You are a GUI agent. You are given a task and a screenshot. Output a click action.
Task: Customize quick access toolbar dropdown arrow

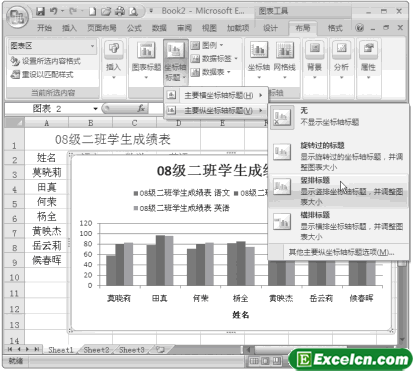coord(151,11)
